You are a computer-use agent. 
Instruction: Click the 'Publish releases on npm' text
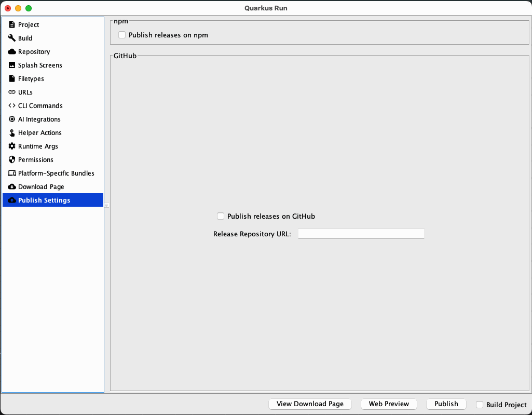point(168,35)
